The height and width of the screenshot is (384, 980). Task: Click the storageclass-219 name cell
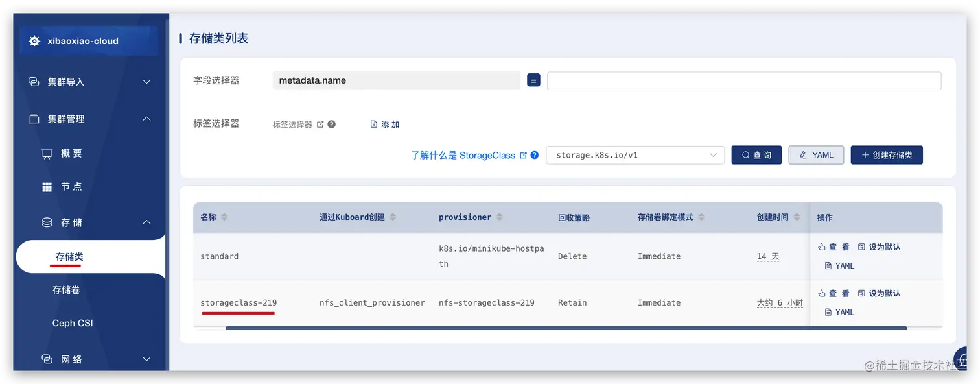pos(239,303)
